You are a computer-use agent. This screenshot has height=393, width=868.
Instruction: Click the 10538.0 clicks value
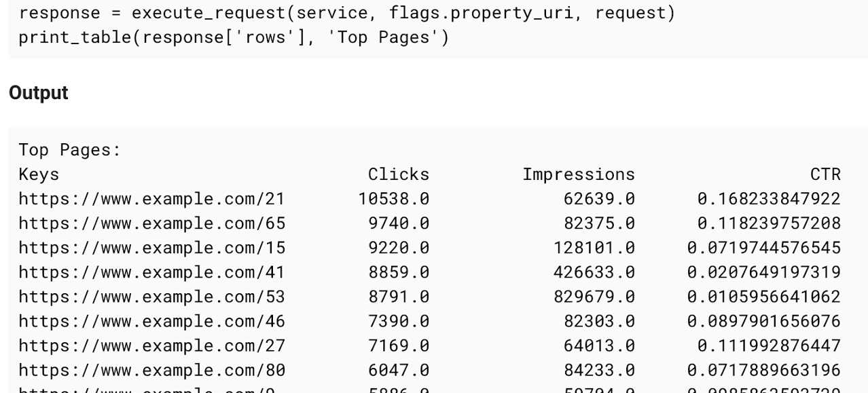click(394, 199)
